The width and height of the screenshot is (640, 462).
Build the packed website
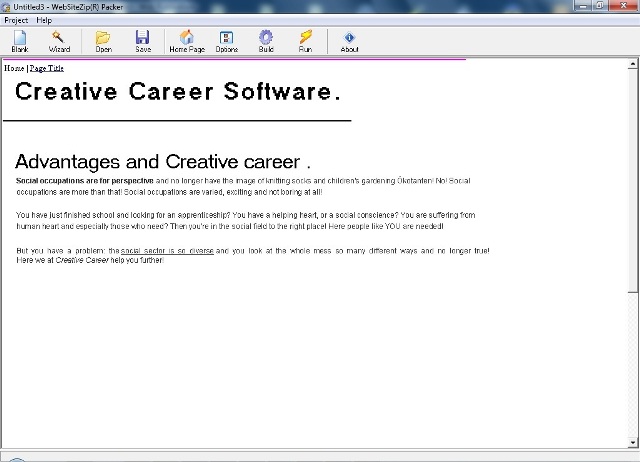266,41
